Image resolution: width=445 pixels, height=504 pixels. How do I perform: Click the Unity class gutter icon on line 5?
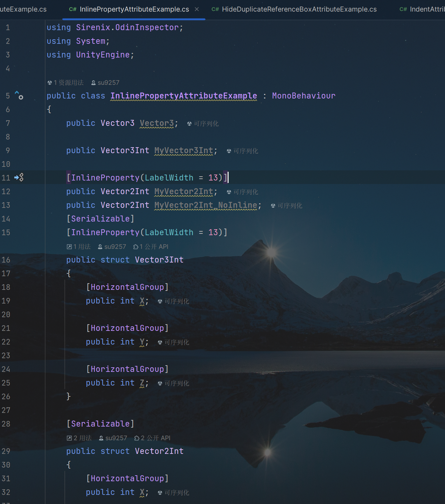[x=19, y=95]
